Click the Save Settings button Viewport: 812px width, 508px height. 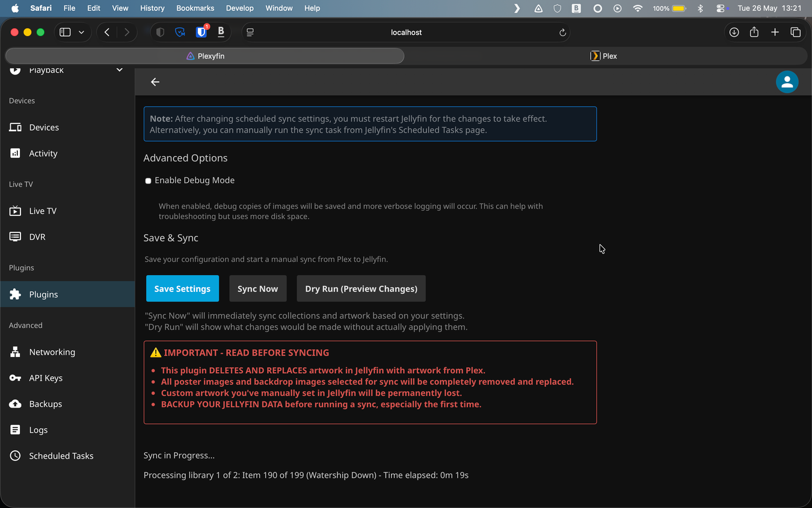click(182, 289)
